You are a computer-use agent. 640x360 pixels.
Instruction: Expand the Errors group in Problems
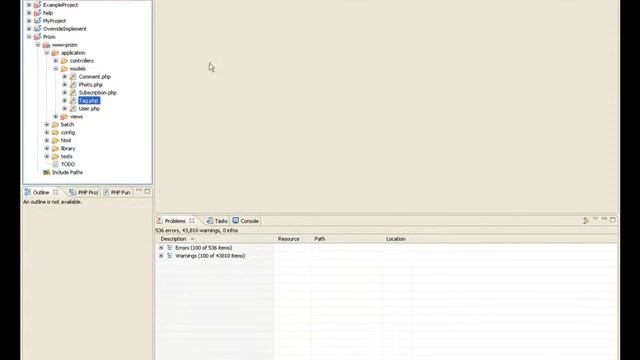tap(161, 248)
